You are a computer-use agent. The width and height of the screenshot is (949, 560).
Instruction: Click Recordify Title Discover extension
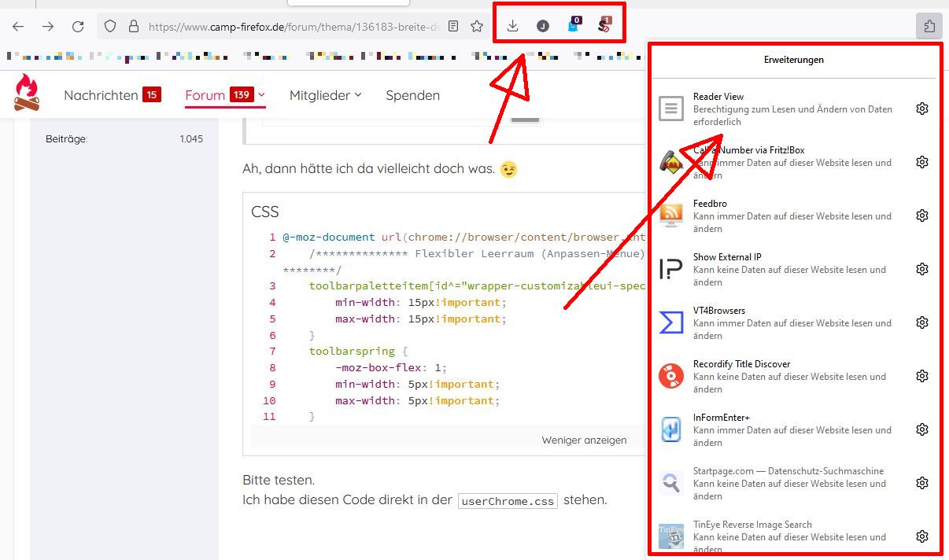click(671, 376)
